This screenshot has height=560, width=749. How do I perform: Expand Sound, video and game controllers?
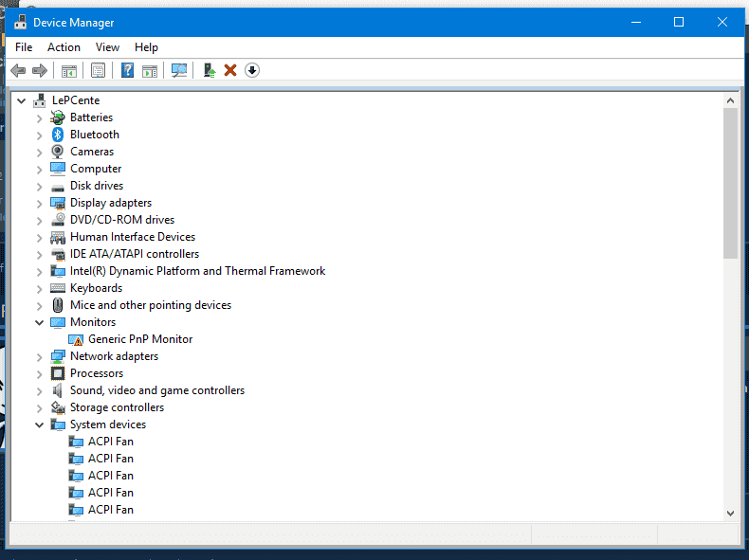click(x=39, y=391)
